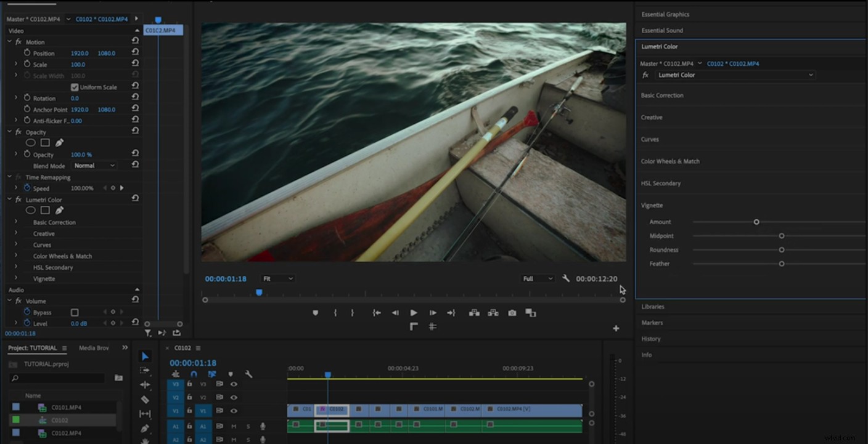868x444 pixels.
Task: Click the Export Frame camera icon
Action: click(512, 313)
